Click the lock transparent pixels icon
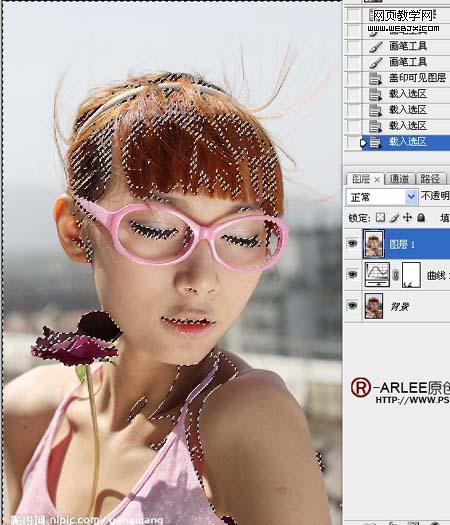 pos(380,218)
